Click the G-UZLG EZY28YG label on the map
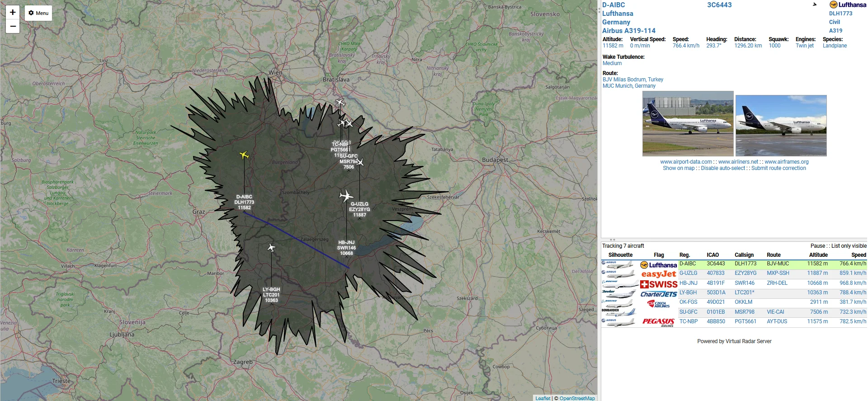The image size is (868, 401). tap(359, 209)
